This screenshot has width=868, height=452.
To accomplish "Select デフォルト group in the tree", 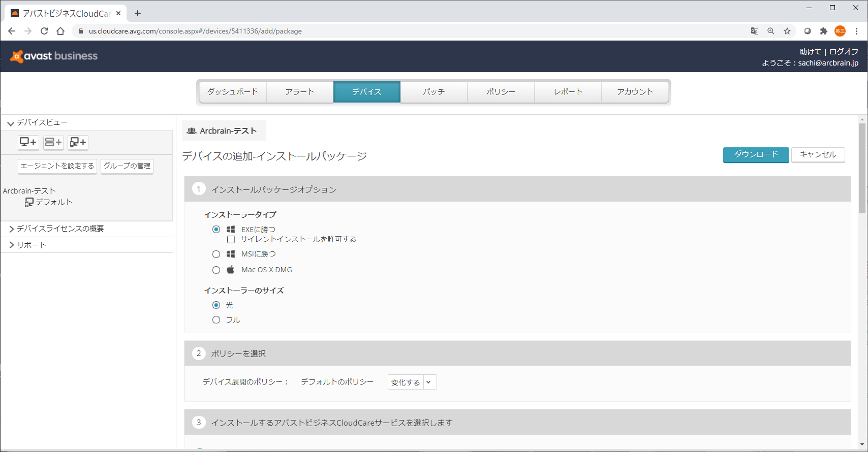I will click(53, 202).
